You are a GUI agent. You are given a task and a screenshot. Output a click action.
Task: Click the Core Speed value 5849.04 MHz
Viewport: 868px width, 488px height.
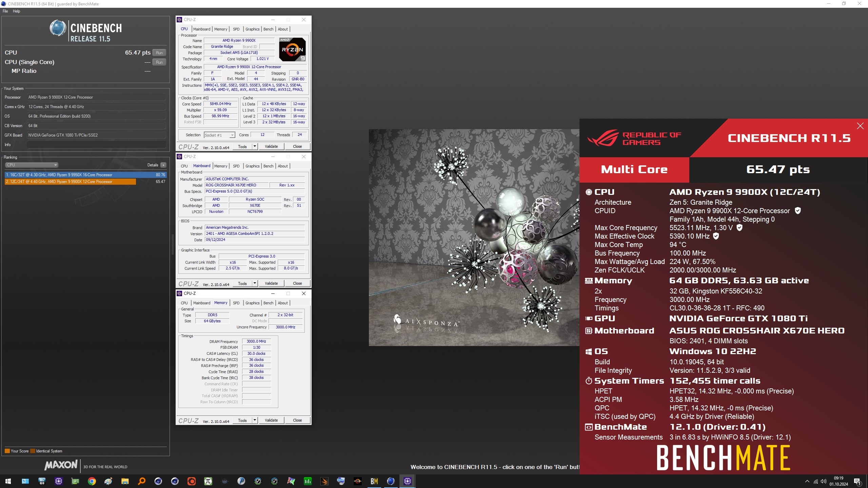[220, 104]
